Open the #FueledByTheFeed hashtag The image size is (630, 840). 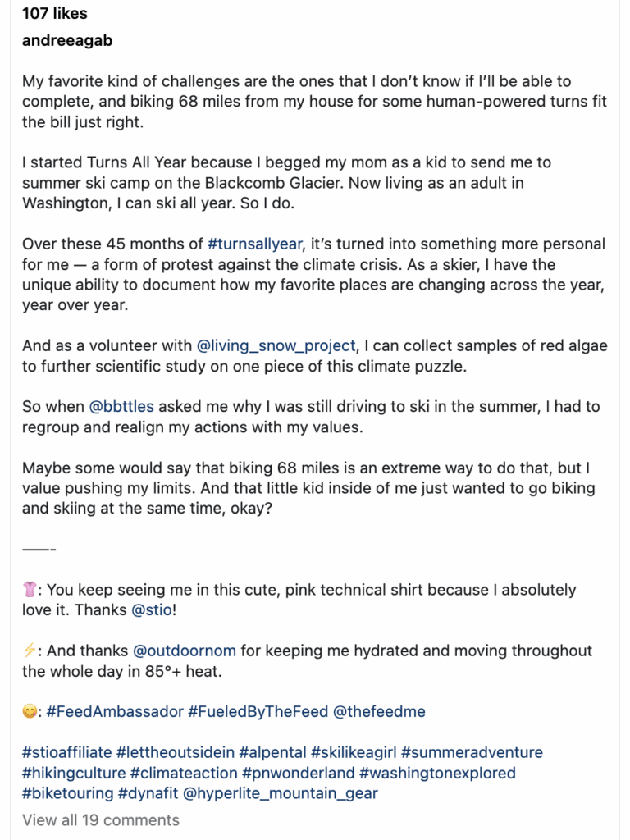[258, 712]
